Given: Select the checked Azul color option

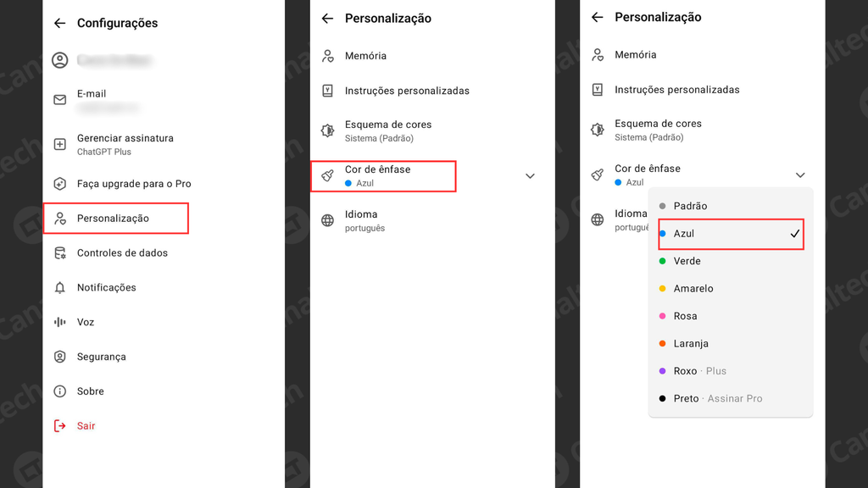Looking at the screenshot, I should pyautogui.click(x=730, y=234).
